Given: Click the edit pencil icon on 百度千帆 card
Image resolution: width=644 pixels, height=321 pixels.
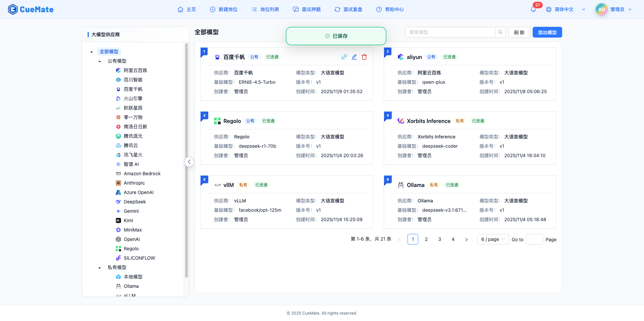Looking at the screenshot, I should (x=354, y=57).
